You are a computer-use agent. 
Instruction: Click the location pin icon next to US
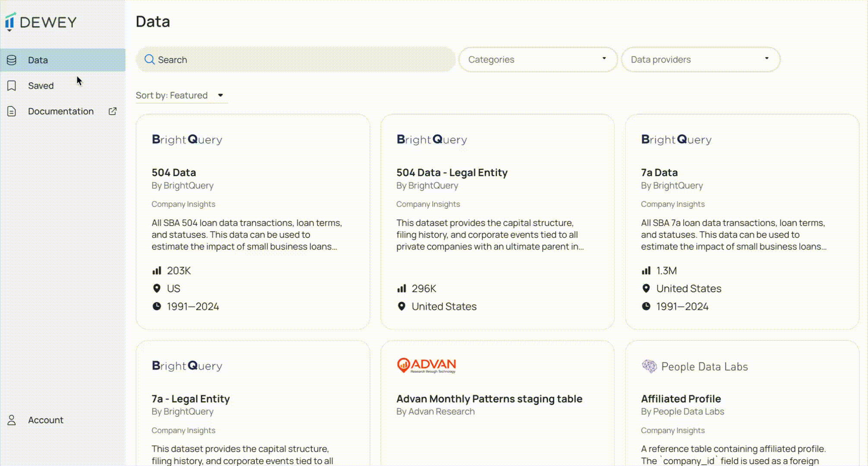click(157, 288)
